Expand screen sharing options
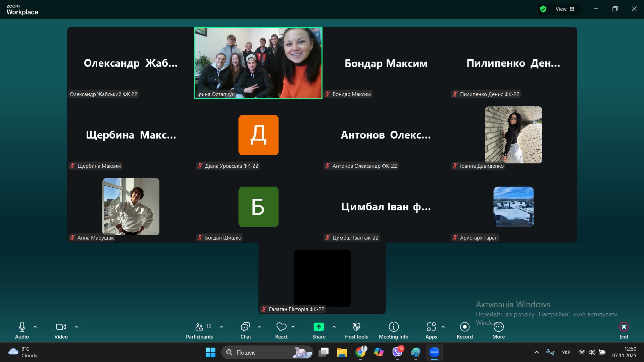 [334, 326]
